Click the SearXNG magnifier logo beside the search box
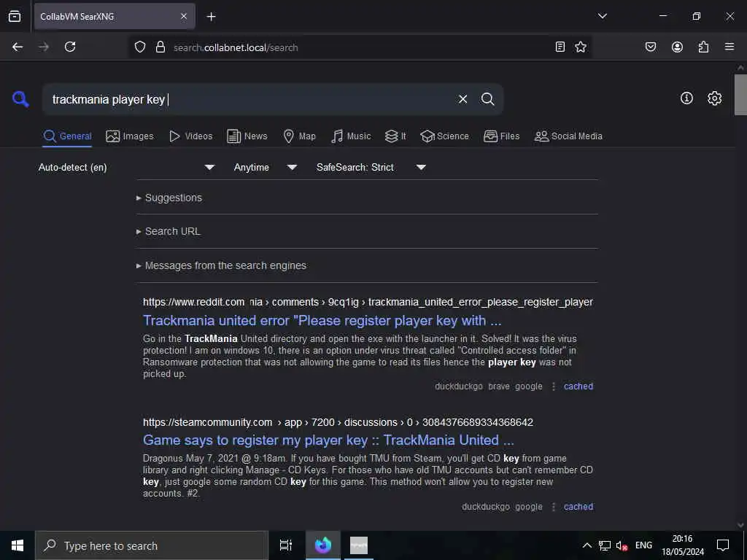 click(x=20, y=99)
